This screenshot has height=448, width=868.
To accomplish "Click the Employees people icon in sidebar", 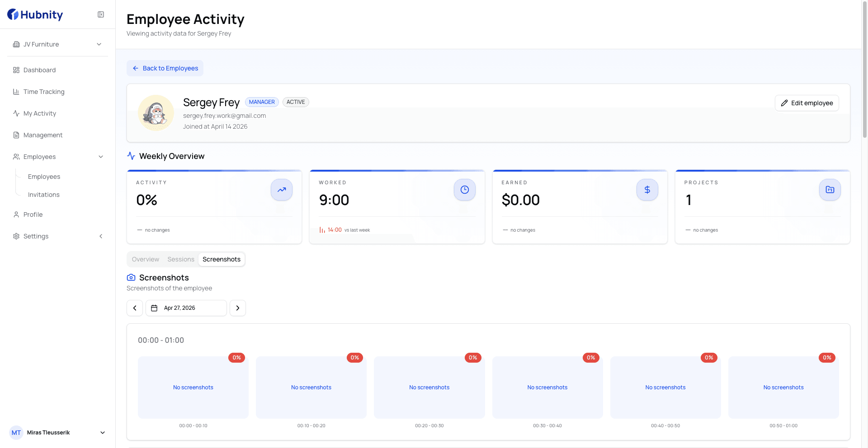I will 16,157.
